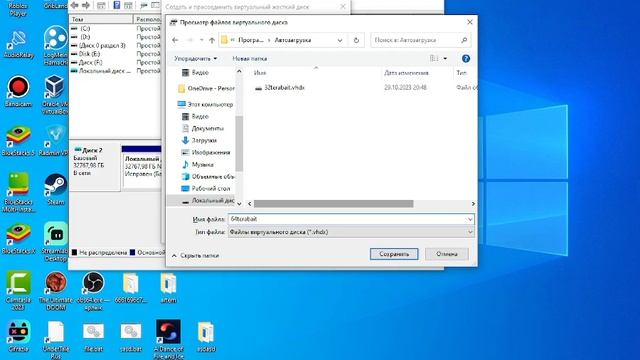Open view options dropdown arrow
640x360 pixels.
point(445,58)
